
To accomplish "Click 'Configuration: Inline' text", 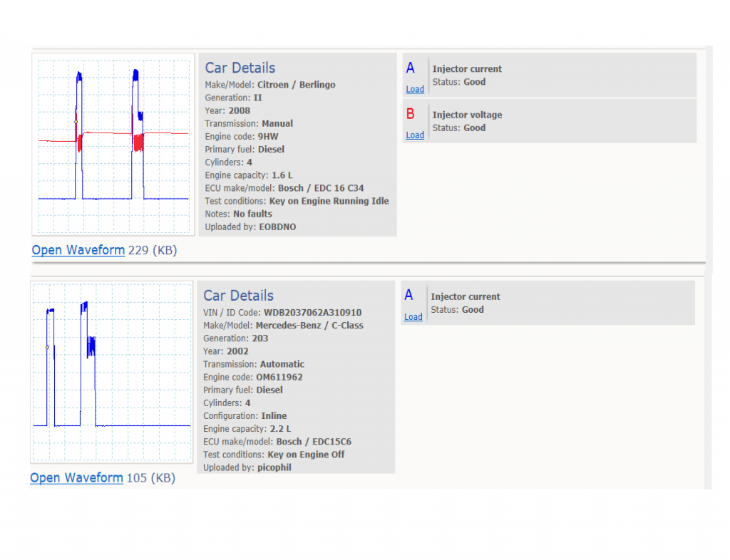I will pos(245,416).
